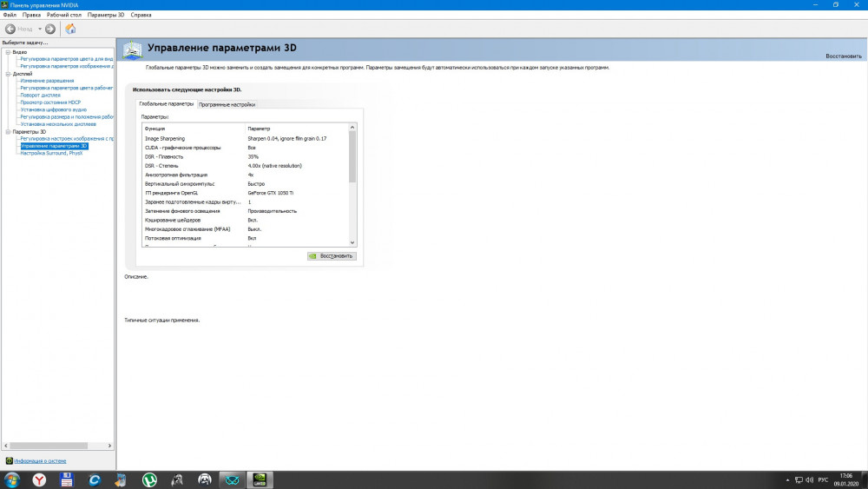
Task: Click the volume speaker tray icon
Action: (810, 479)
